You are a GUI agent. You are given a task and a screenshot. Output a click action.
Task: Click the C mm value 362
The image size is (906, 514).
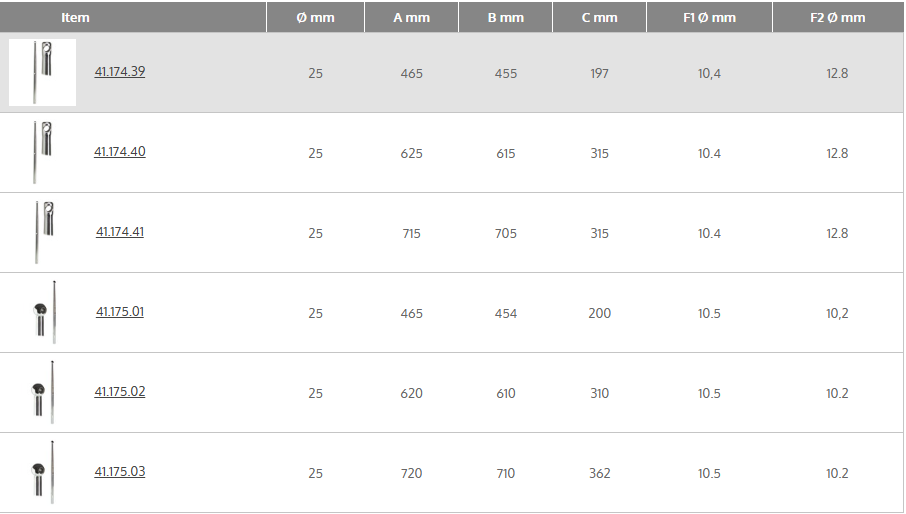point(599,473)
